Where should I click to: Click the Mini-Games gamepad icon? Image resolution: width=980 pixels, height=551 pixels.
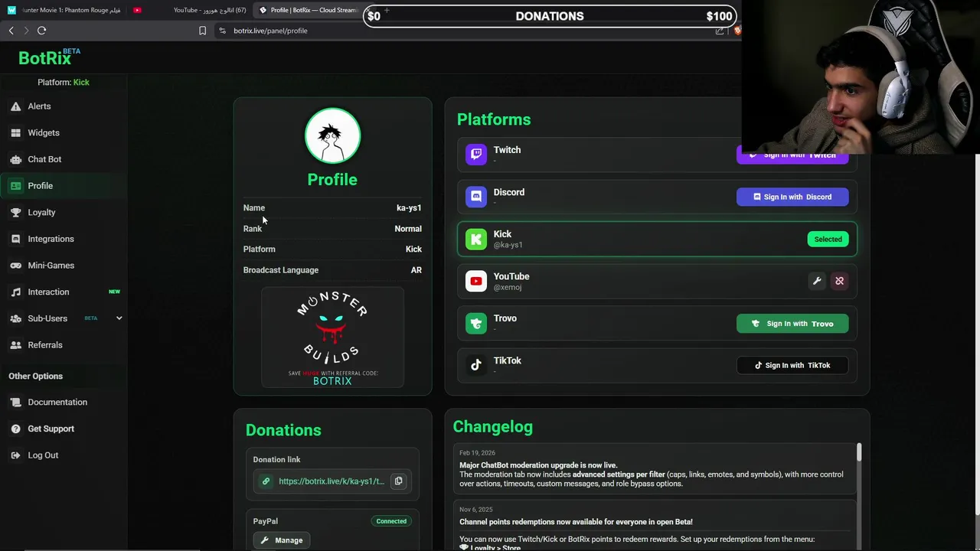point(15,266)
